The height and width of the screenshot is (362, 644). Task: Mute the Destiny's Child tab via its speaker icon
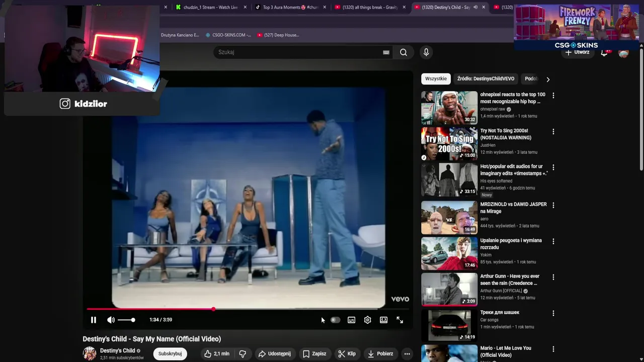click(x=475, y=7)
